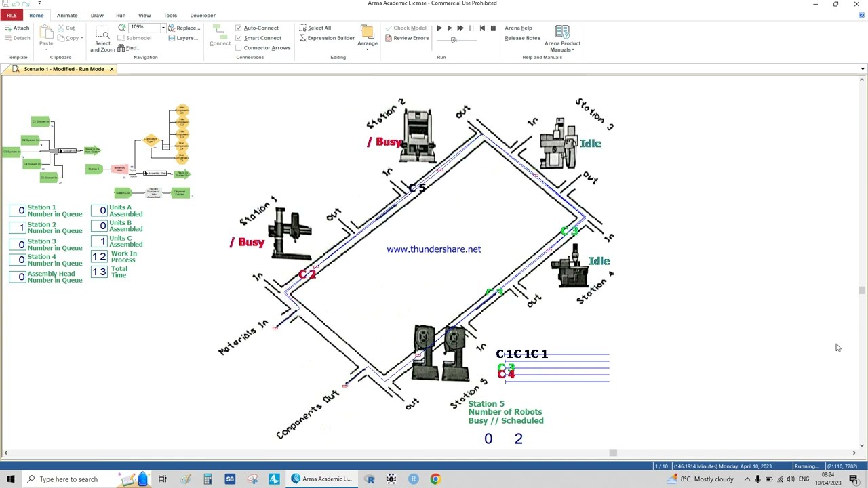Click the Station 5 robot pair picture
This screenshot has width=868, height=488.
pos(441,352)
